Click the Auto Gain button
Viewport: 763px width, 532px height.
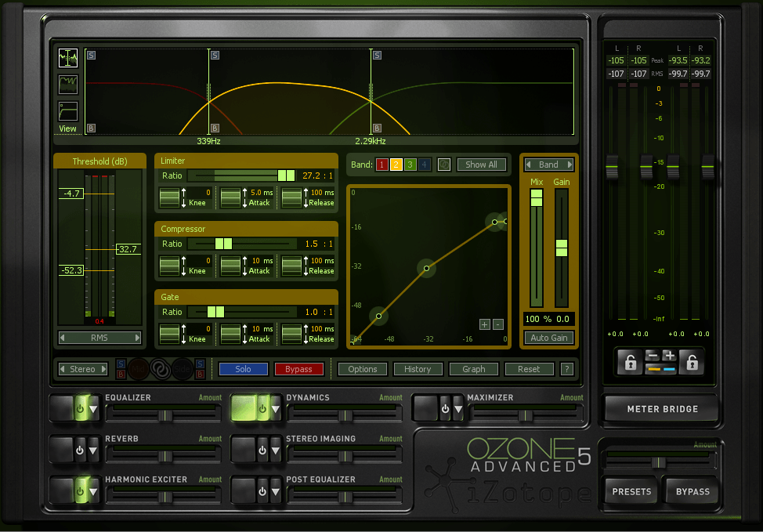548,338
